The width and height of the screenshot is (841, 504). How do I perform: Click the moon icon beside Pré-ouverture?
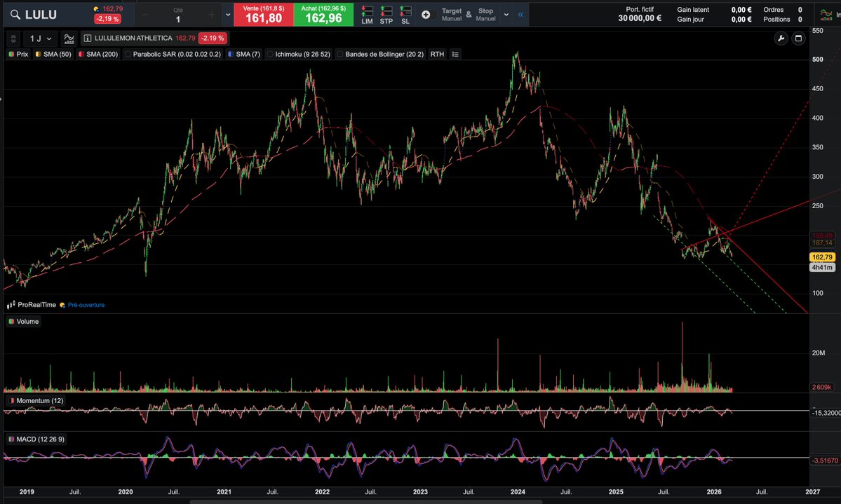point(62,304)
